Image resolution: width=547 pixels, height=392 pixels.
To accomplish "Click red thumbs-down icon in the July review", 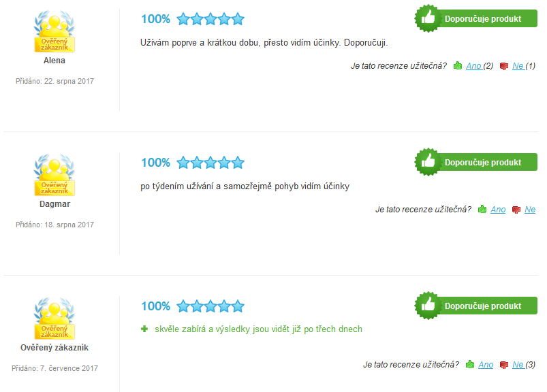I will tap(503, 365).
